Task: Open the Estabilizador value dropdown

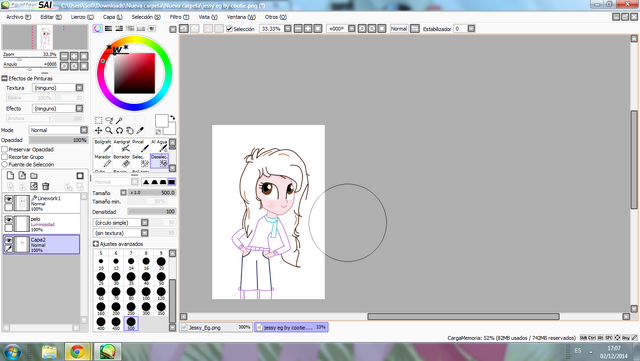Action: 471,29
